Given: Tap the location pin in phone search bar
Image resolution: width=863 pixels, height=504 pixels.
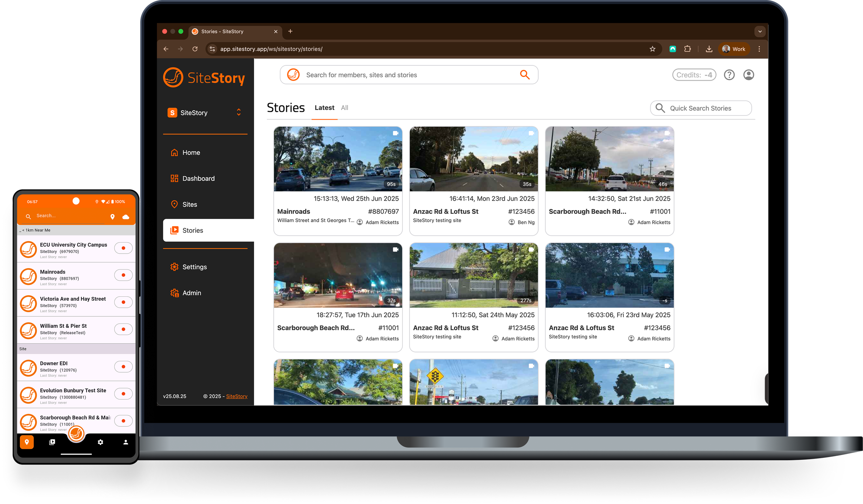Looking at the screenshot, I should 112,217.
